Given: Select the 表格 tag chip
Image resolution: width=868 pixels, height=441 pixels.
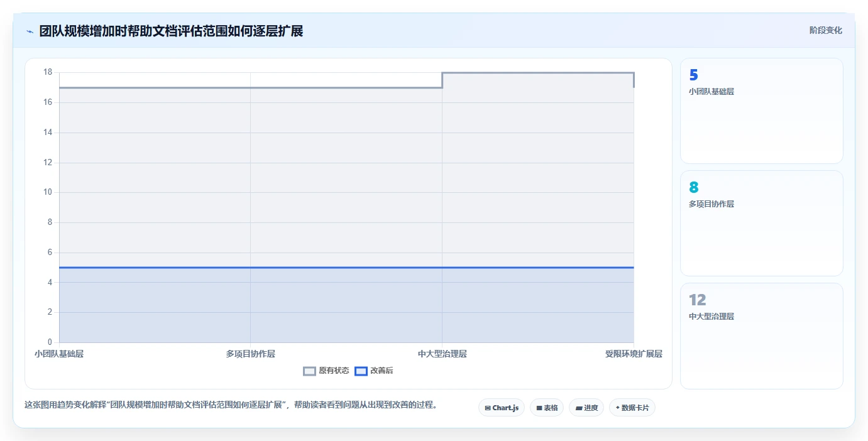Looking at the screenshot, I should point(547,408).
